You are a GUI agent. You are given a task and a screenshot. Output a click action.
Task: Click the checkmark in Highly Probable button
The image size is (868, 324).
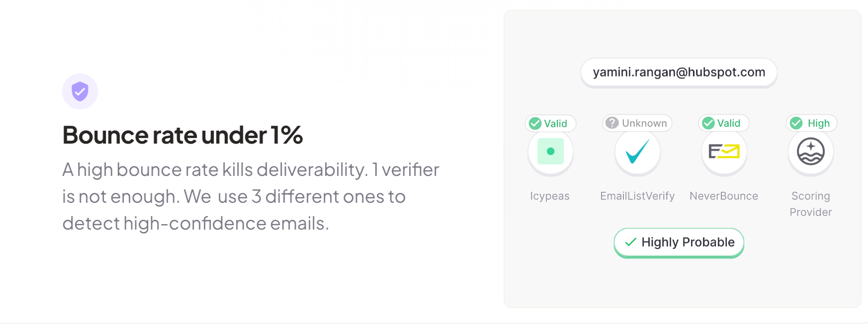tap(631, 242)
